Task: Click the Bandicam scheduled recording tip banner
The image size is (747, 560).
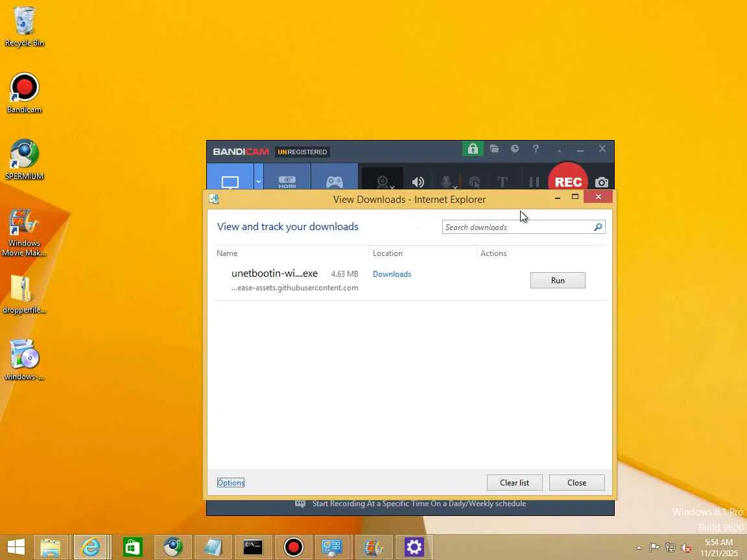Action: (x=410, y=504)
